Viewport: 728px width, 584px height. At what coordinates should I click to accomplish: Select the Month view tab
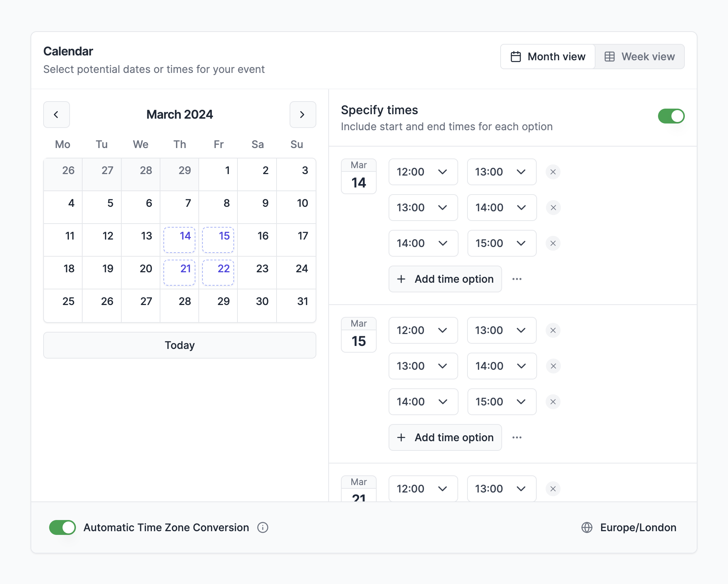(x=548, y=57)
